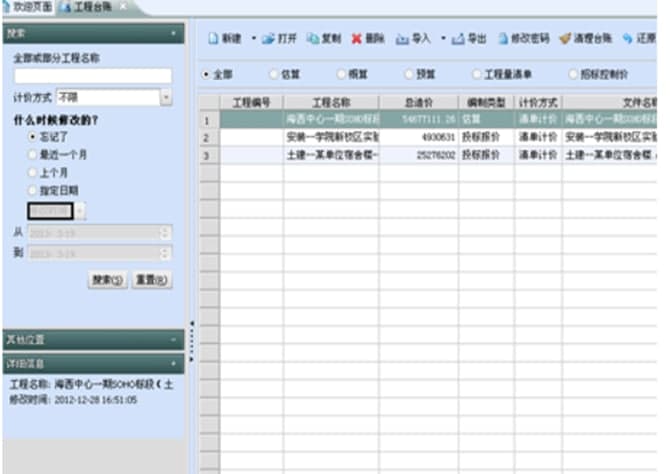Open the 计价方式 dropdown showing 不限

pos(166,97)
